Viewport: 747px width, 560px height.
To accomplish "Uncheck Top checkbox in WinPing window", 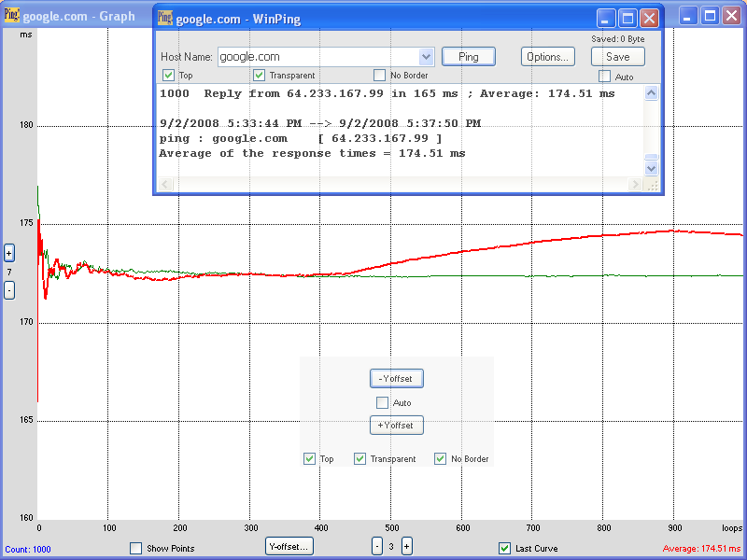I will tap(168, 76).
